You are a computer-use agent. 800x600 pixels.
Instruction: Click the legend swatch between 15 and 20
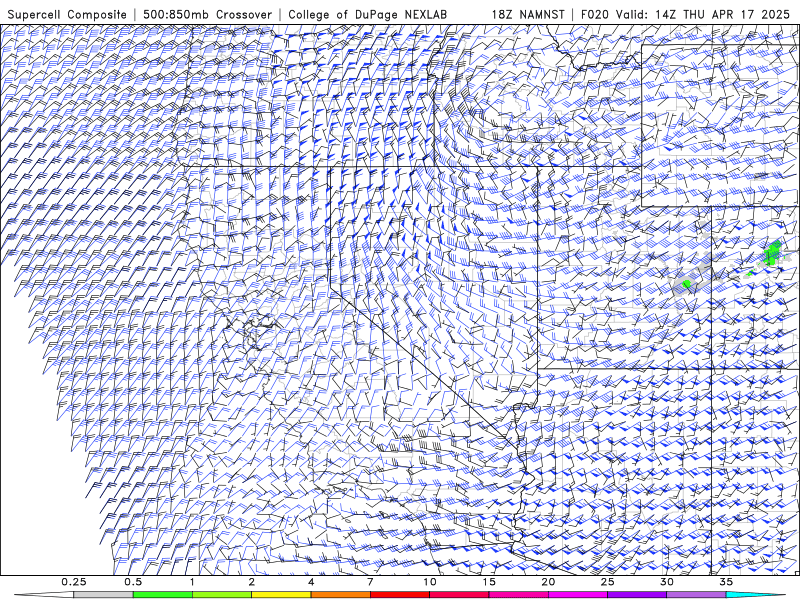click(518, 595)
